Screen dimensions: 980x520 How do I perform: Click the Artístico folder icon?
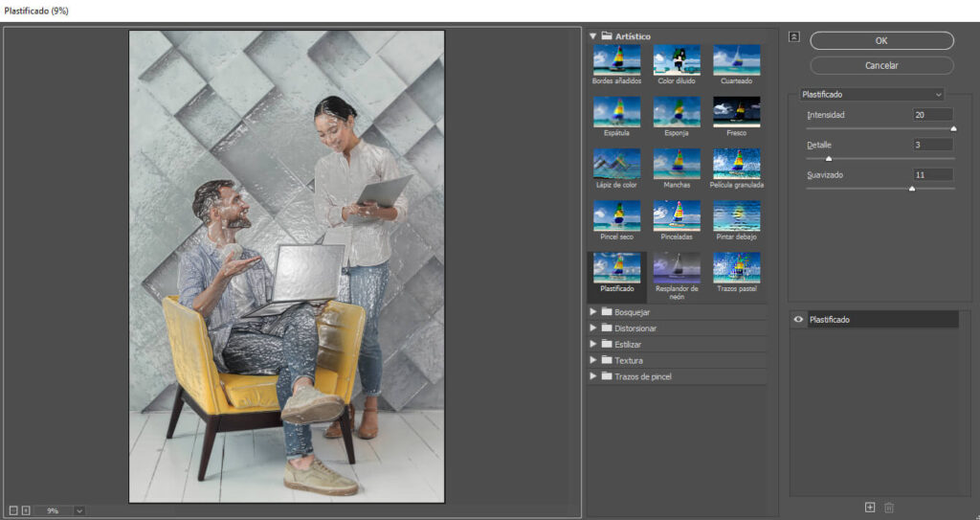[606, 36]
